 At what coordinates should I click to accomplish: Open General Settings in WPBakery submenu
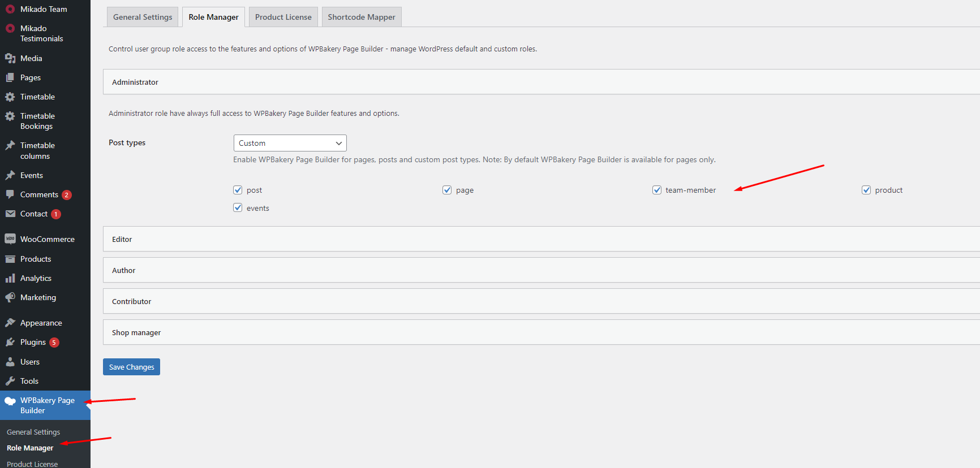click(x=33, y=432)
